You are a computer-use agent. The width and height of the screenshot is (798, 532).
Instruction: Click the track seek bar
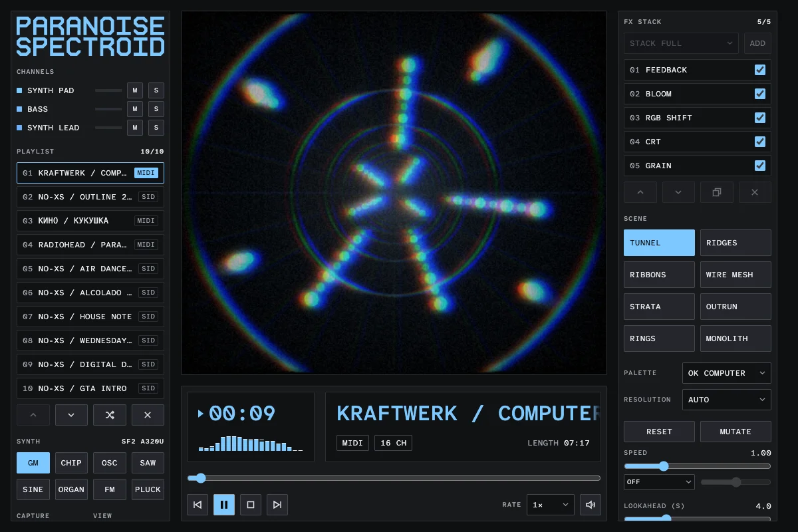(394, 478)
